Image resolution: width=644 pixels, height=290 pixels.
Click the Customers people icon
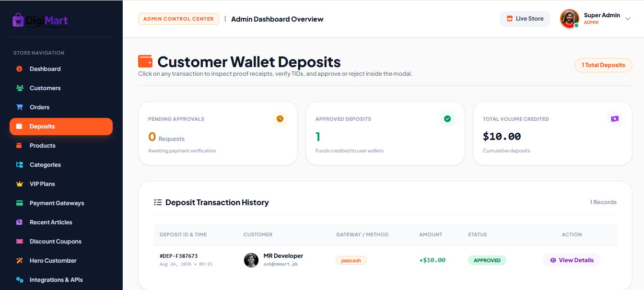20,88
